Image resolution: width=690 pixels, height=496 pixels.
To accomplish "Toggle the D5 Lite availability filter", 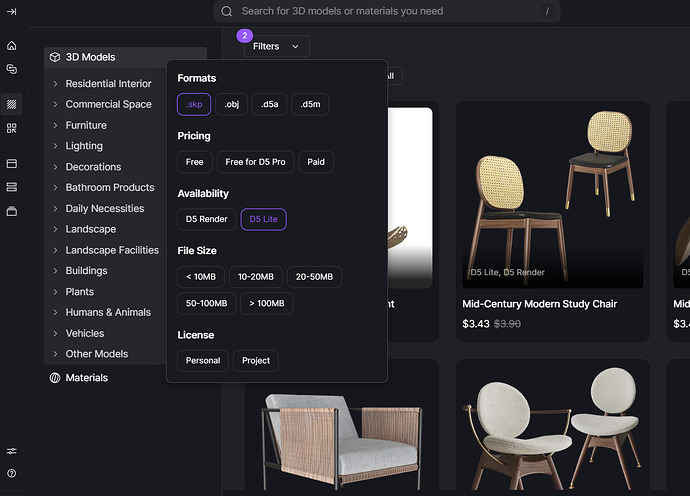I will [264, 218].
